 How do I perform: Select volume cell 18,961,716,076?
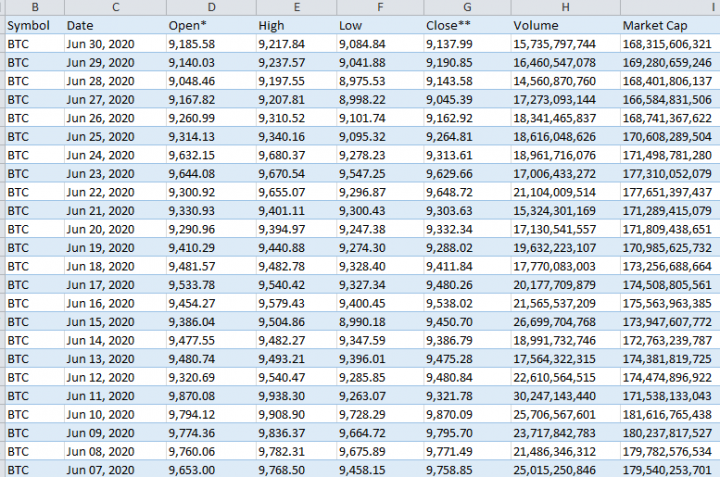(566, 155)
